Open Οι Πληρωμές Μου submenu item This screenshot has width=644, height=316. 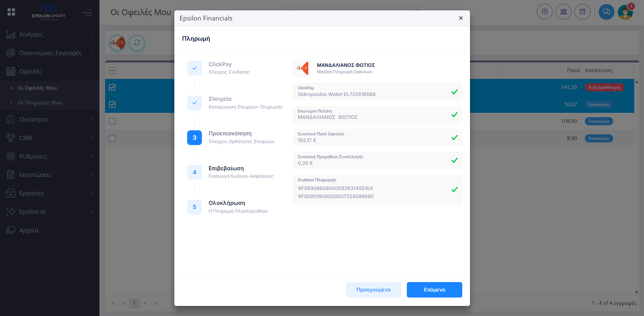40,103
